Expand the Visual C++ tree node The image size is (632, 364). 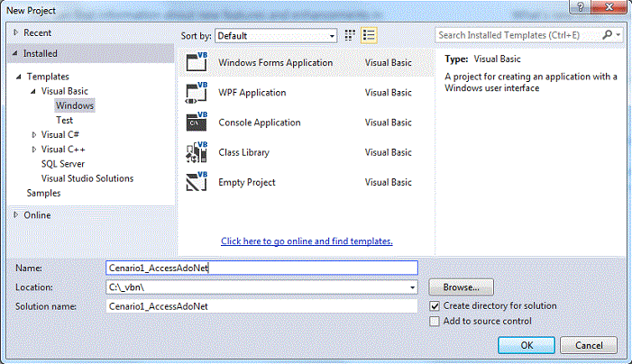click(34, 150)
